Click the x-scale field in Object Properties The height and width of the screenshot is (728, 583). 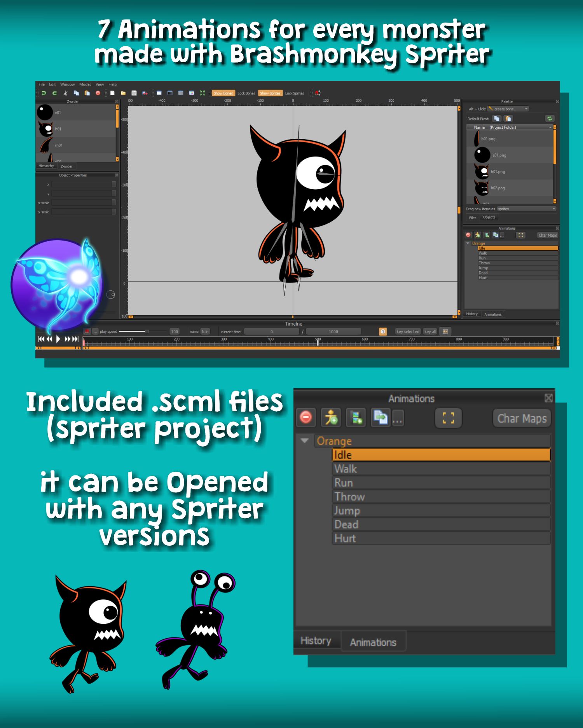pyautogui.click(x=84, y=203)
